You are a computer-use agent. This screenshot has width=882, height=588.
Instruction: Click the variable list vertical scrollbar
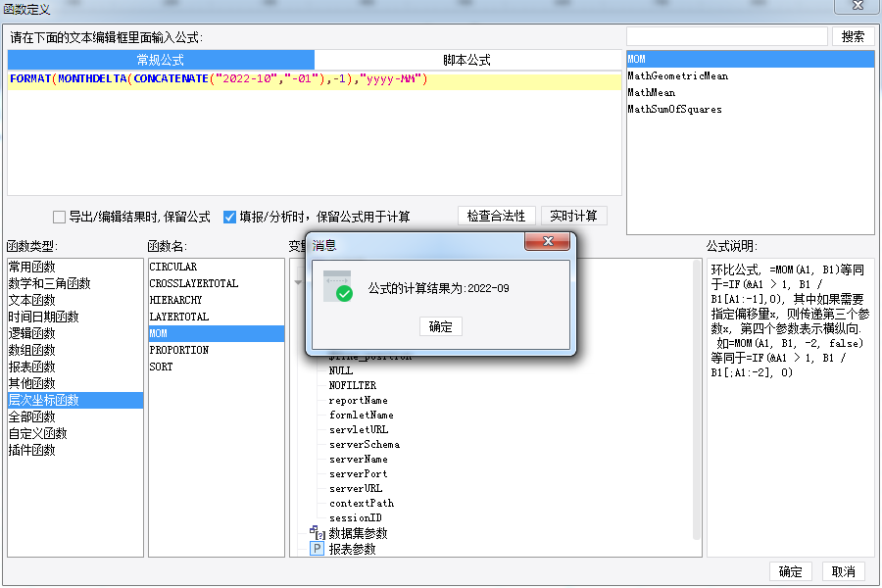(697, 400)
